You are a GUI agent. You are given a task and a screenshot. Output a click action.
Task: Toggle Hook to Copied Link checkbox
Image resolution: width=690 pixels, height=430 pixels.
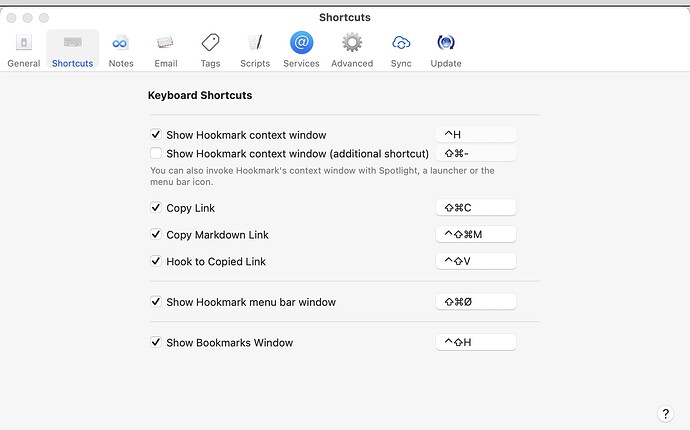(x=156, y=261)
